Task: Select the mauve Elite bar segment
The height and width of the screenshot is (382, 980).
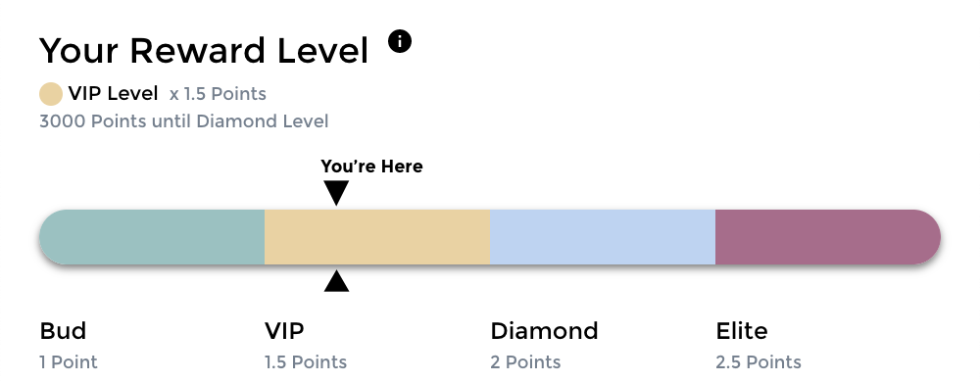Action: click(x=828, y=237)
